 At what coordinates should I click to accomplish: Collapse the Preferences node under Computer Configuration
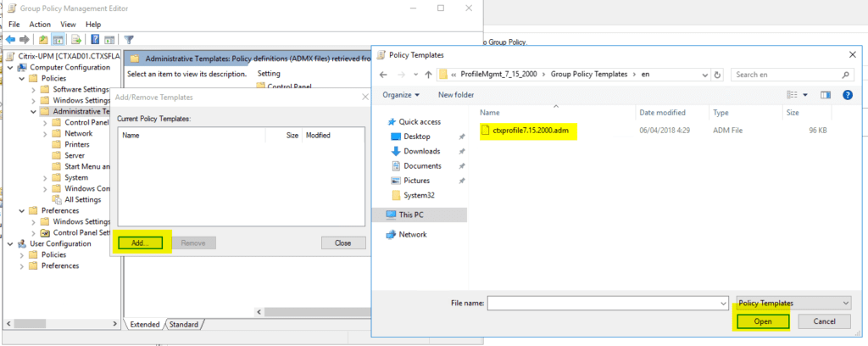pos(22,211)
